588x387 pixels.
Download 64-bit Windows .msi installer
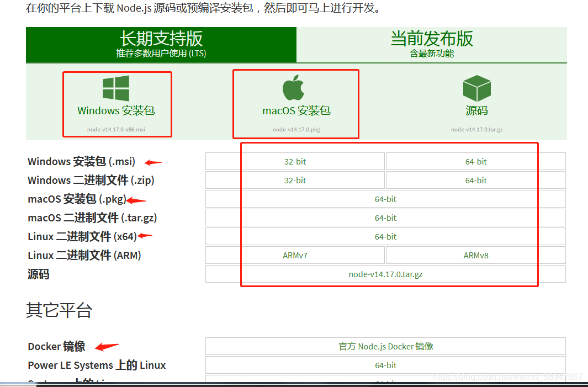pyautogui.click(x=476, y=162)
